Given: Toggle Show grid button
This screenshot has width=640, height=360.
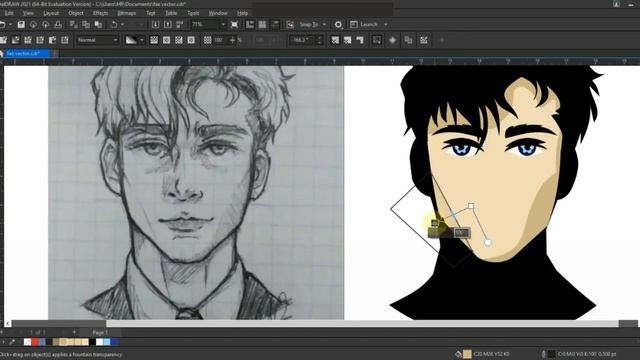Looking at the screenshot, I should tap(262, 24).
